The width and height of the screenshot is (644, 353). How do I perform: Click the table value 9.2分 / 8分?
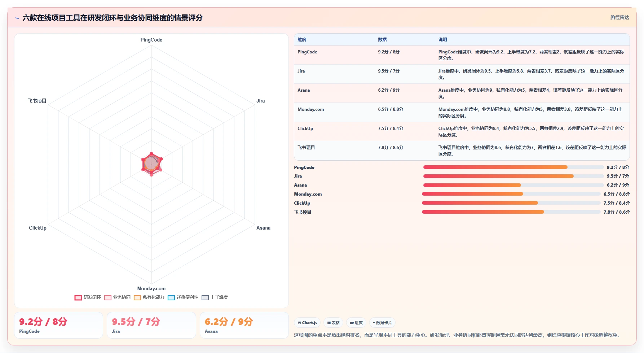coord(389,52)
